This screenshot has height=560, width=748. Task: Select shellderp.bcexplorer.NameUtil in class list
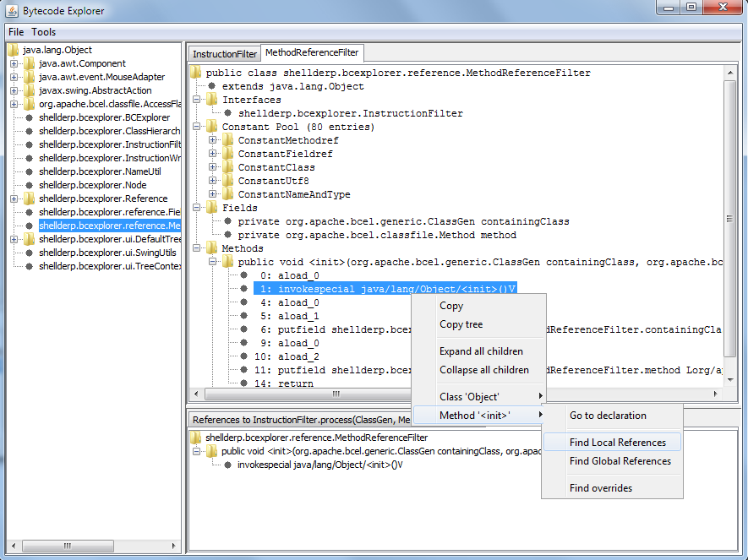100,171
